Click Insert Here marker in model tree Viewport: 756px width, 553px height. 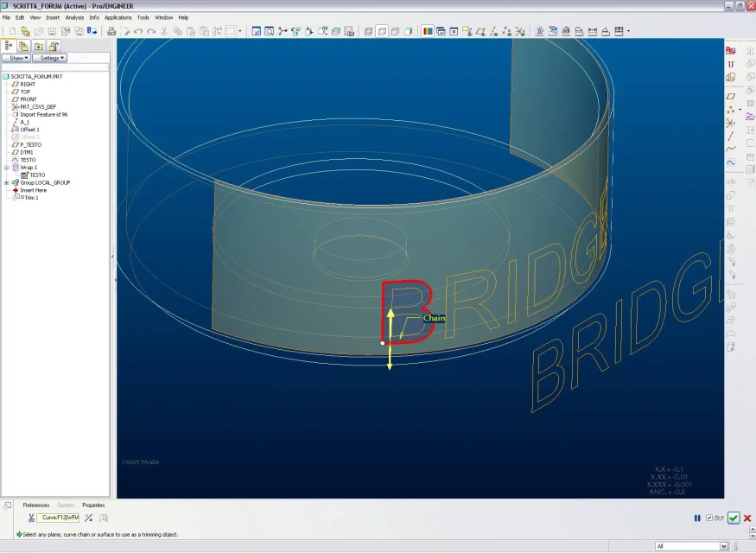(x=33, y=190)
